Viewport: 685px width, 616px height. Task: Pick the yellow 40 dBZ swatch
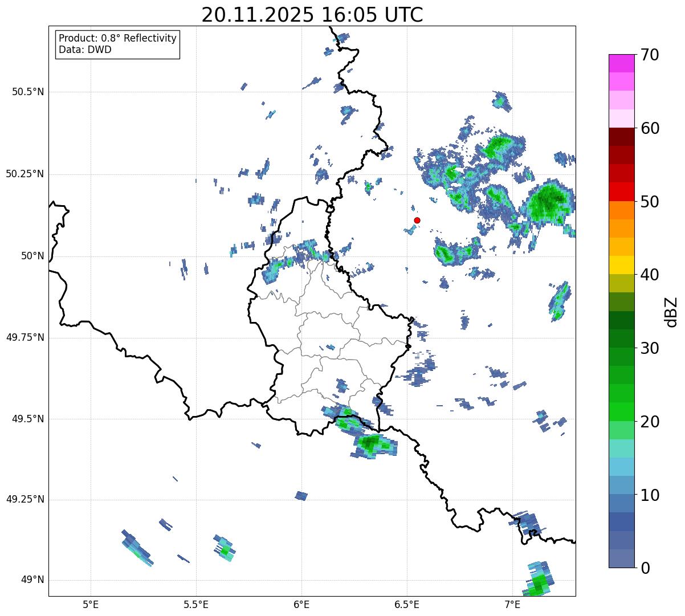[x=621, y=265]
